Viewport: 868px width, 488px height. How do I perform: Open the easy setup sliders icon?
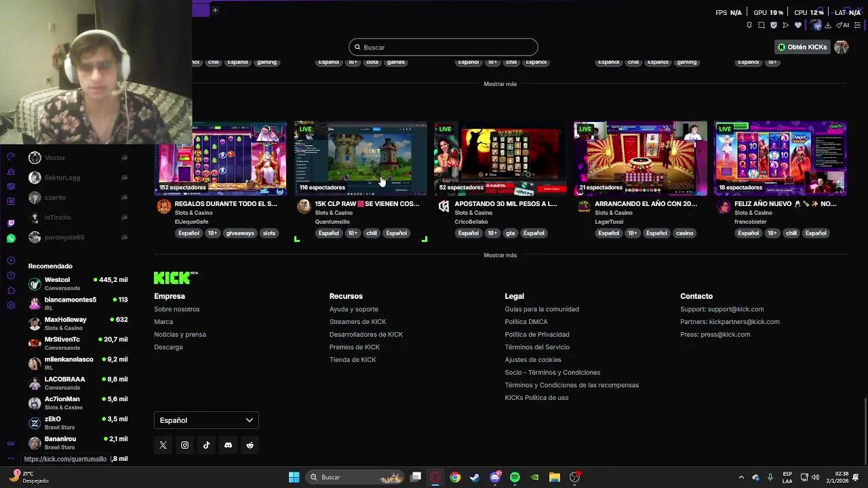pyautogui.click(x=858, y=25)
